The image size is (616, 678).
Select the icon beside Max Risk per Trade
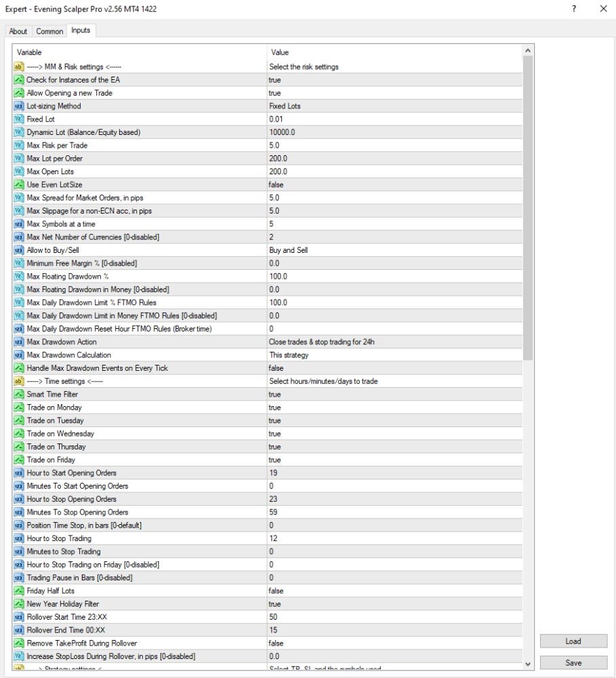point(18,145)
